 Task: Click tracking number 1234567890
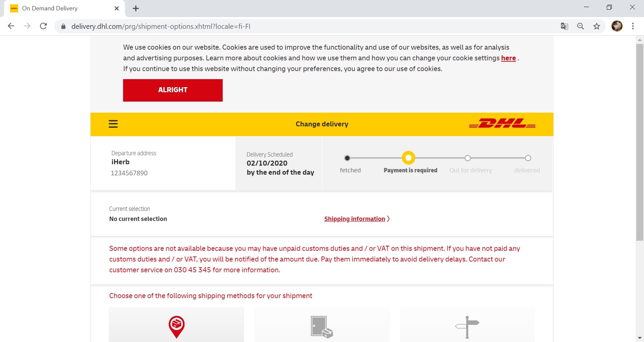(x=129, y=173)
